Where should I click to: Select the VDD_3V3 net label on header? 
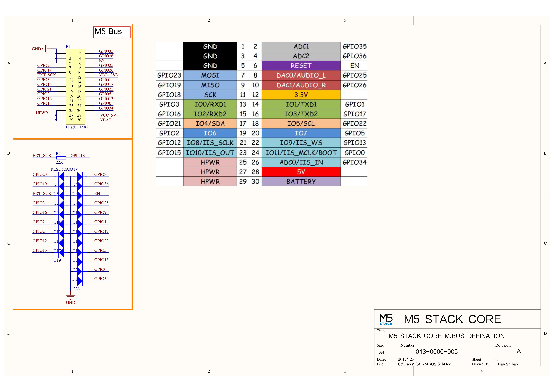click(108, 75)
